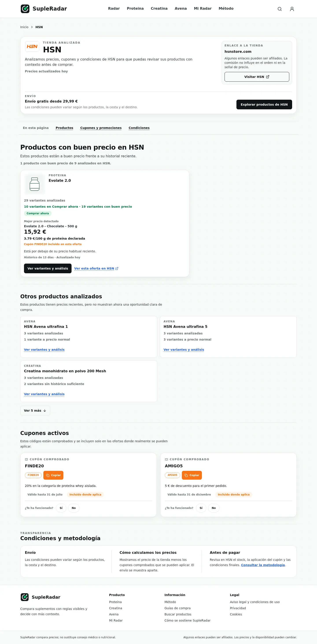Open footer Creatina link

point(116,608)
